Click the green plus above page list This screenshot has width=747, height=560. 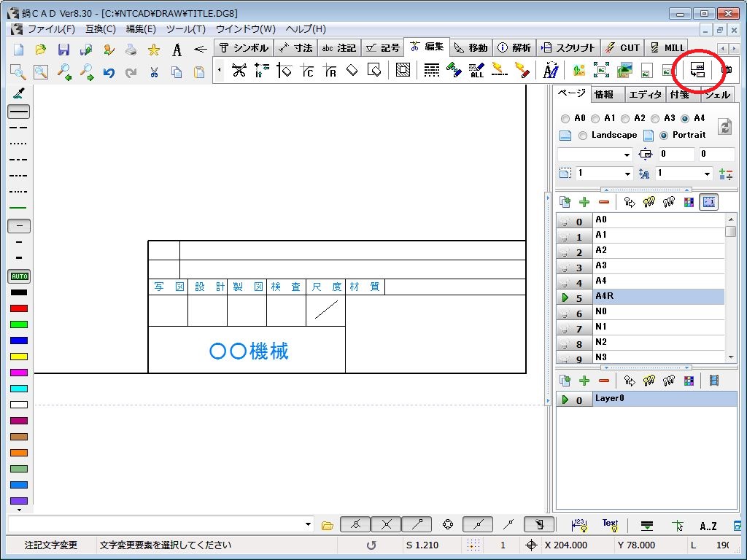coord(584,203)
